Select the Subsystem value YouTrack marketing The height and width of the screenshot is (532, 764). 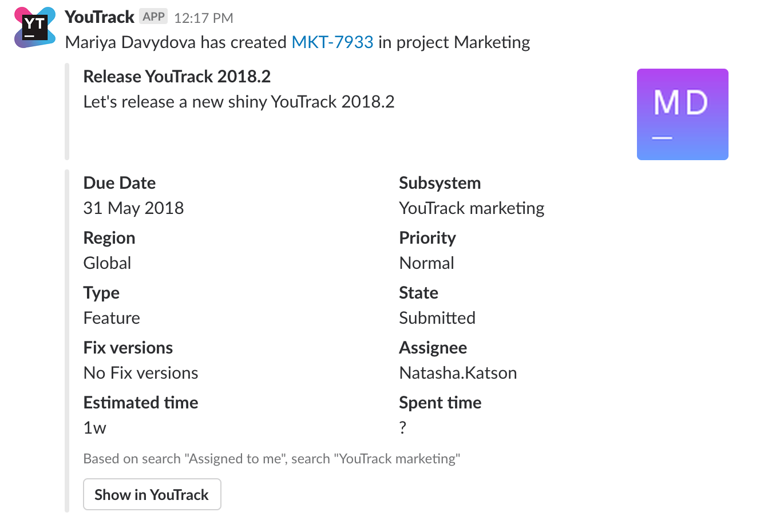pos(472,208)
